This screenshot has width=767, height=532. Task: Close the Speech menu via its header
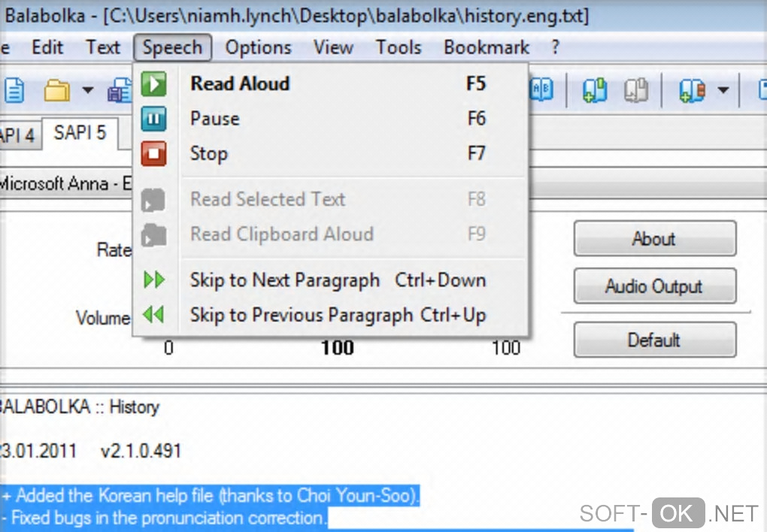point(172,47)
